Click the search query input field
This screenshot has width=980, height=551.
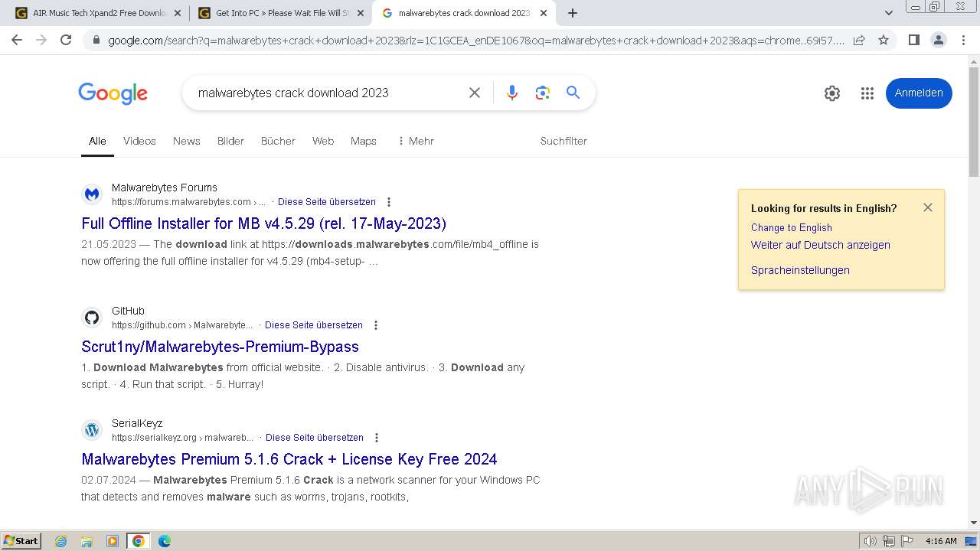326,93
